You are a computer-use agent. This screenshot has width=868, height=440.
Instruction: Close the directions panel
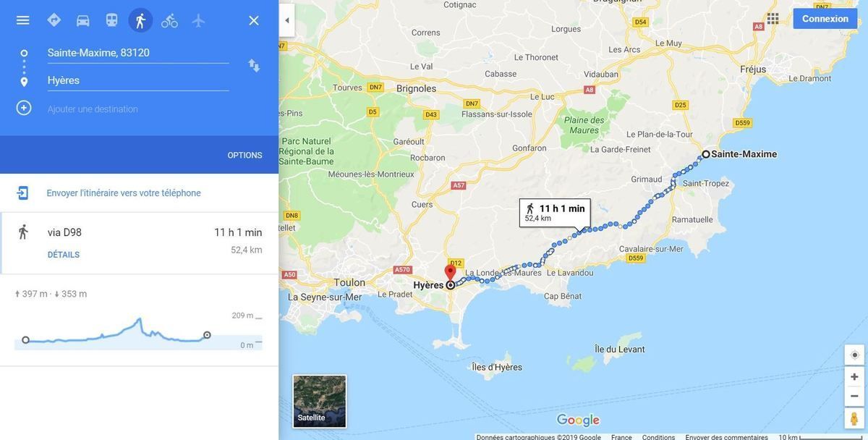tap(254, 20)
